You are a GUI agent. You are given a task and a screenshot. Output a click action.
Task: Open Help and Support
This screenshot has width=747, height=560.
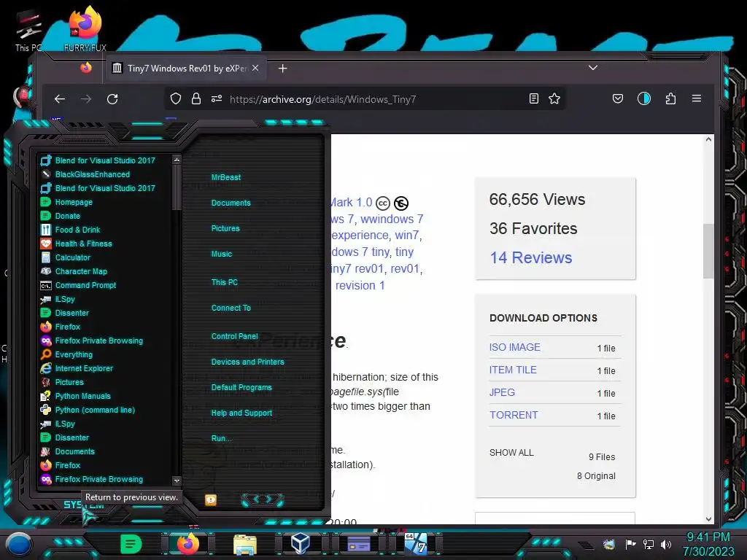pyautogui.click(x=241, y=413)
